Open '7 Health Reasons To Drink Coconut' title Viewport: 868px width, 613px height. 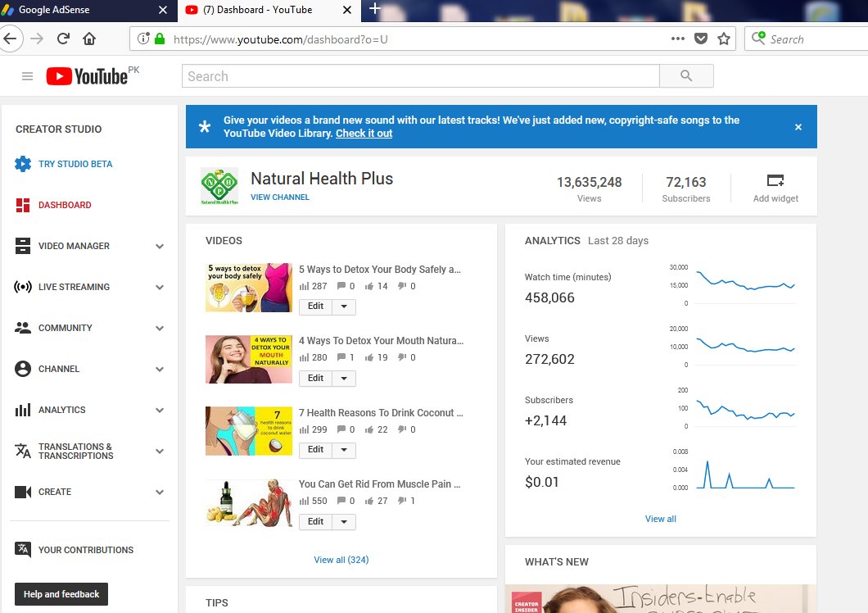pos(381,413)
